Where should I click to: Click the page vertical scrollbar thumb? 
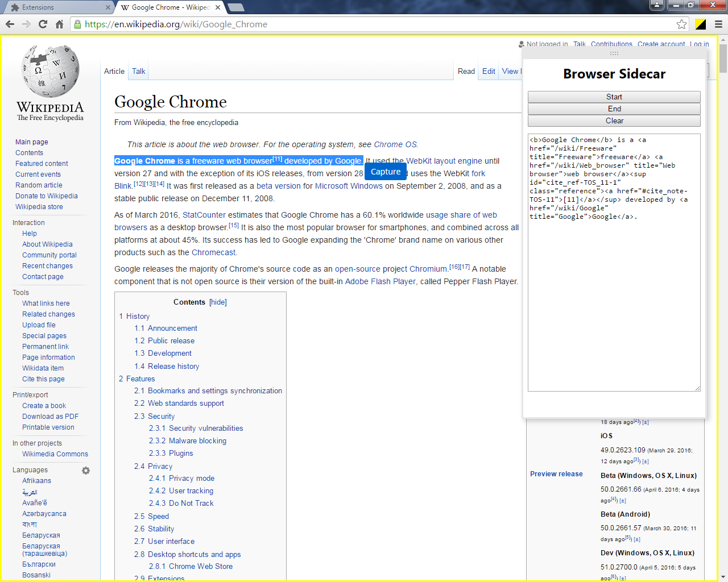point(723,59)
